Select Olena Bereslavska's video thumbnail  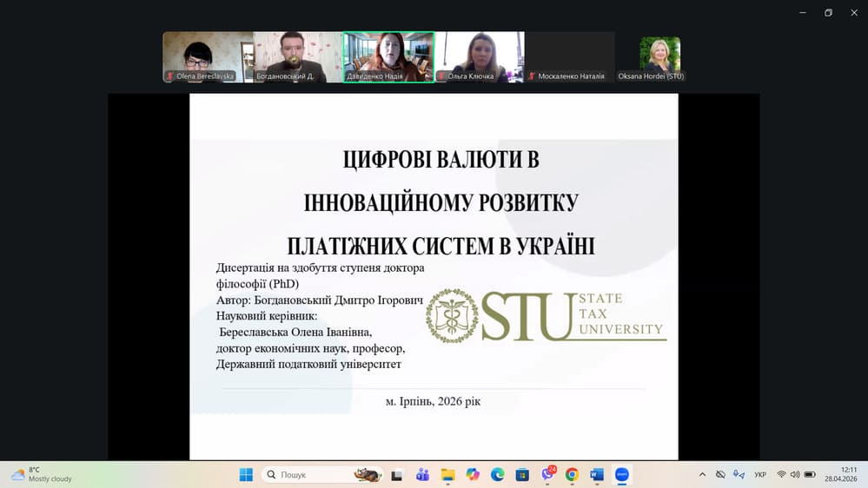[209, 57]
